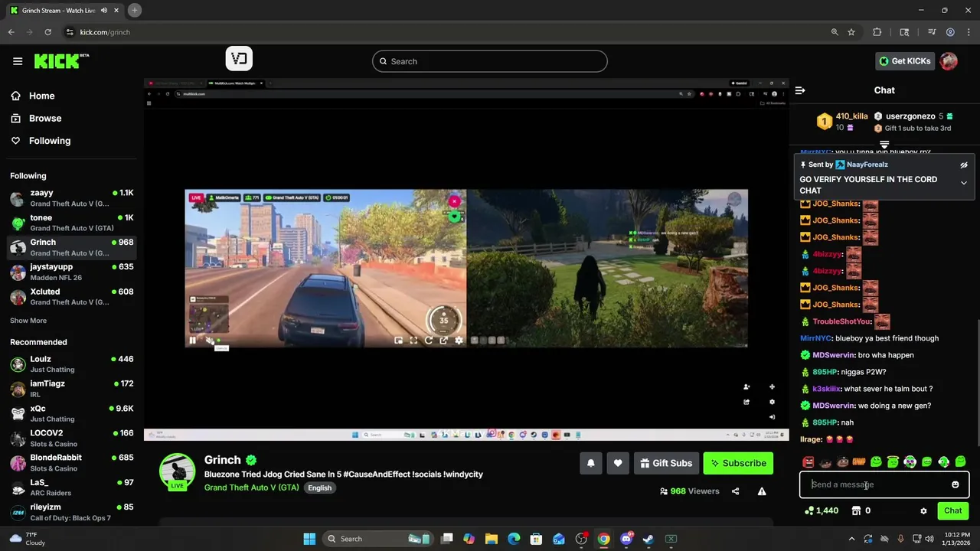Open Microsoft Edge from taskbar
This screenshot has height=551, width=980.
point(514,539)
